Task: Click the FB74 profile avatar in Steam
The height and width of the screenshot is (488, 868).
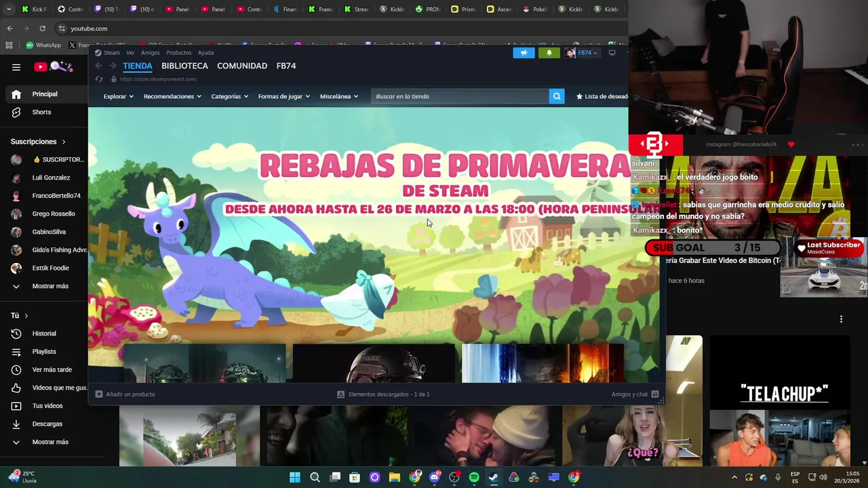Action: pos(570,53)
